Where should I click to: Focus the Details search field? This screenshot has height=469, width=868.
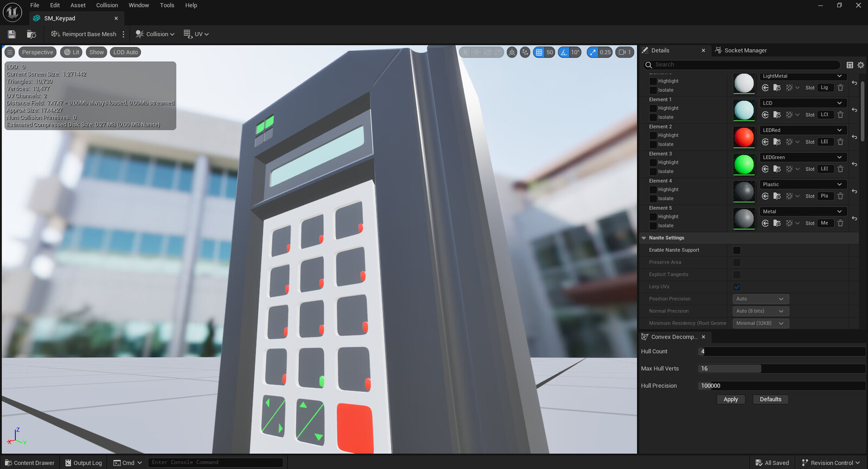742,65
